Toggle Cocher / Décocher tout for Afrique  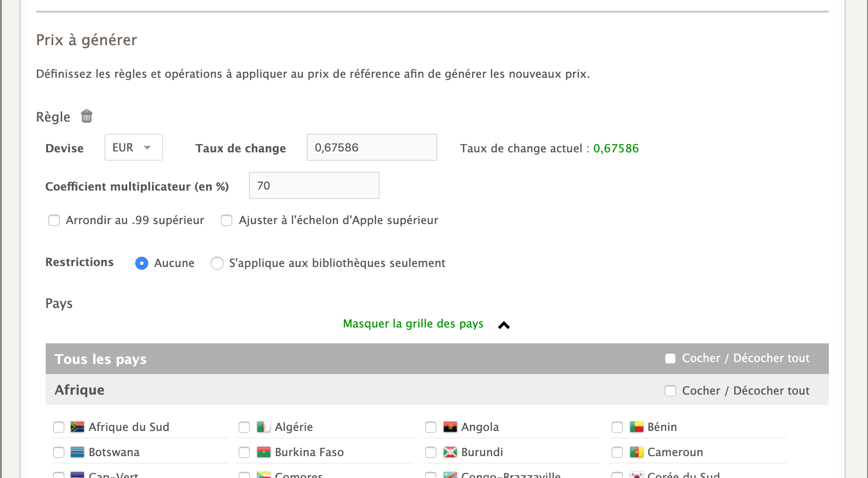click(x=670, y=391)
